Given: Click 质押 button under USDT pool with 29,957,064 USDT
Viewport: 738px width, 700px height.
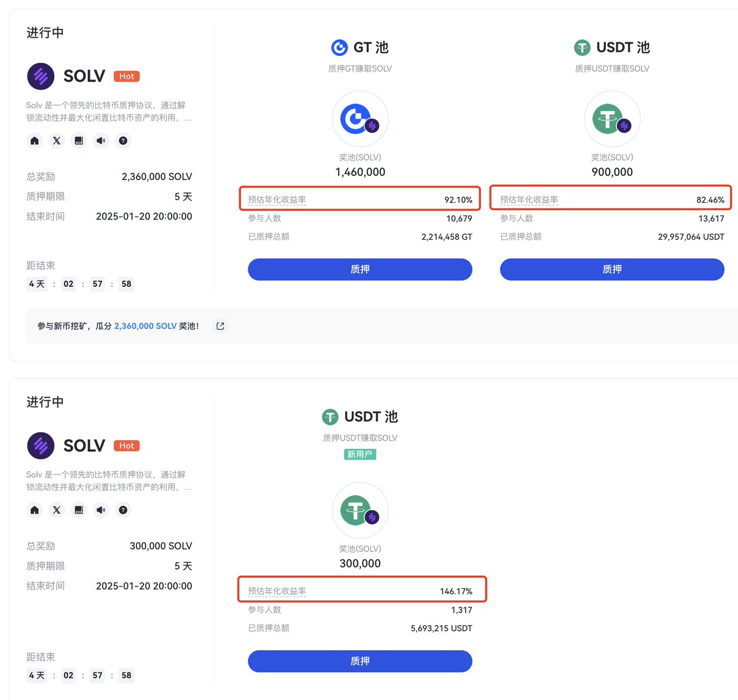Looking at the screenshot, I should [612, 269].
